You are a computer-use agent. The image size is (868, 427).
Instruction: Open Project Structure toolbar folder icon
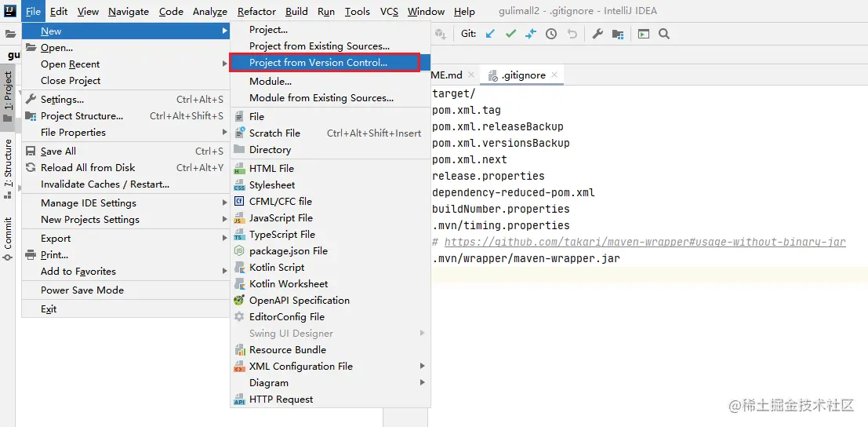point(618,35)
